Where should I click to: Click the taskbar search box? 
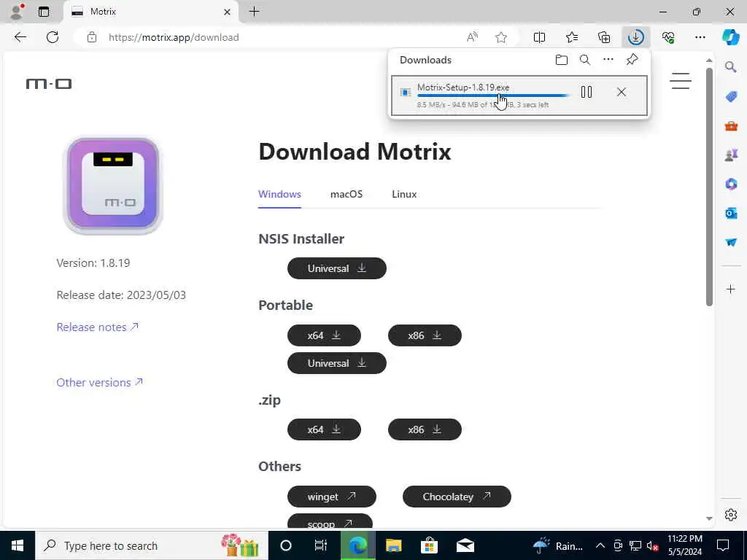(152, 545)
